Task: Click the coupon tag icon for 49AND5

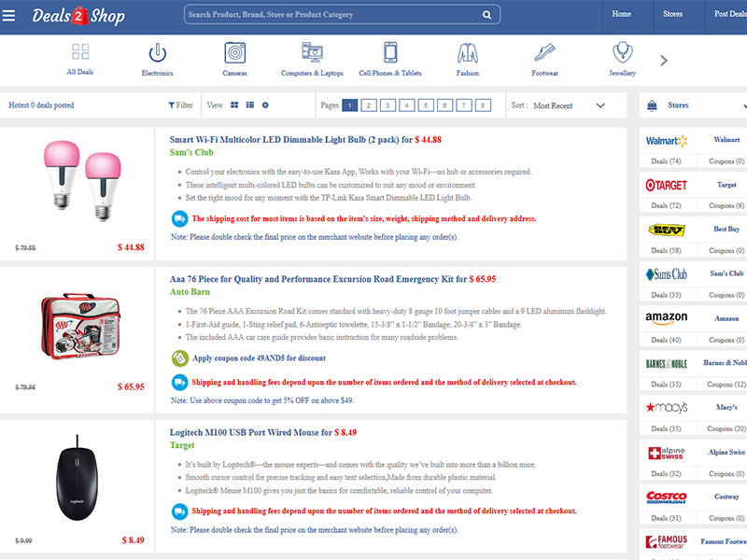Action: click(x=179, y=358)
